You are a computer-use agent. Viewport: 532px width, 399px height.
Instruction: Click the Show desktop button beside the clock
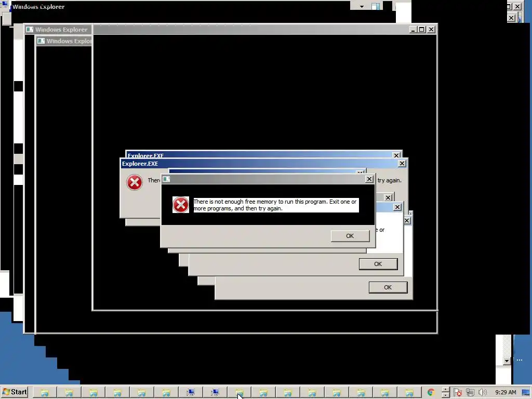coord(526,393)
